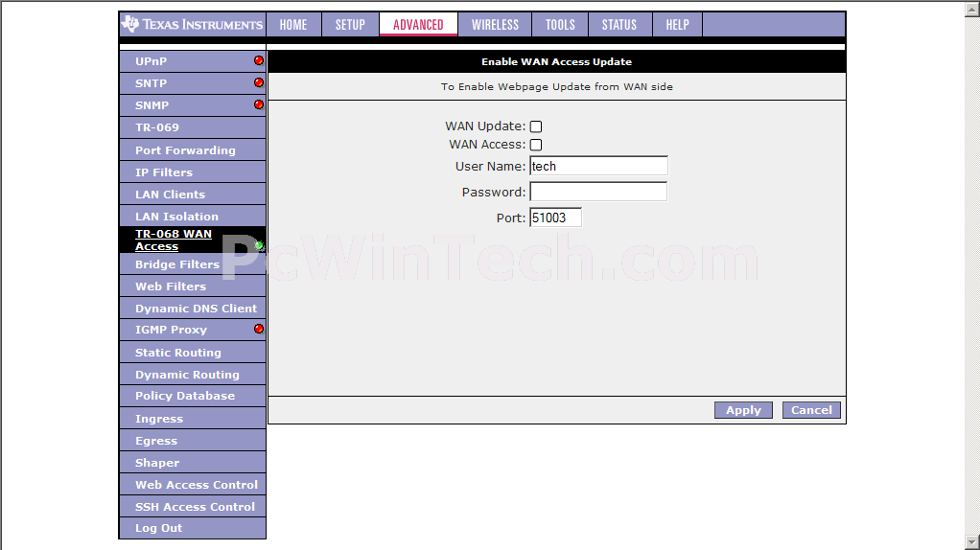Viewport: 980px width, 550px height.
Task: Select the TR-068 WAN Access link
Action: (x=174, y=240)
